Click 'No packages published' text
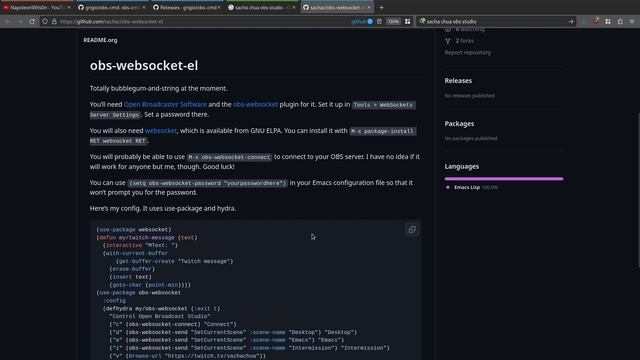640x360 pixels. (471, 138)
